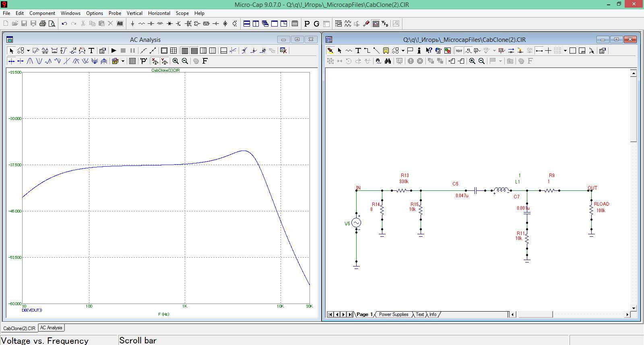Click the binoculars Find icon
The height and width of the screenshot is (345, 644).
pos(388,61)
